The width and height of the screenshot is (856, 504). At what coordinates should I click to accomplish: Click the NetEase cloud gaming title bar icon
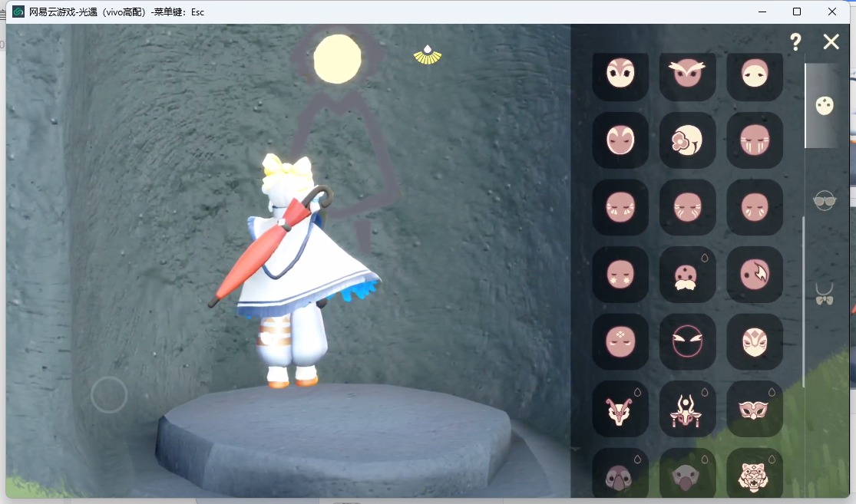coord(18,12)
